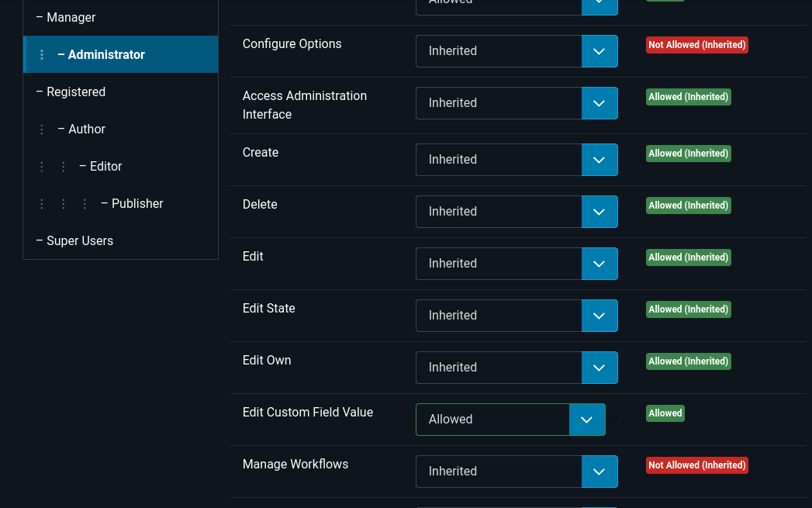812x508 pixels.
Task: Click the Manage Workflows label
Action: [x=295, y=464]
